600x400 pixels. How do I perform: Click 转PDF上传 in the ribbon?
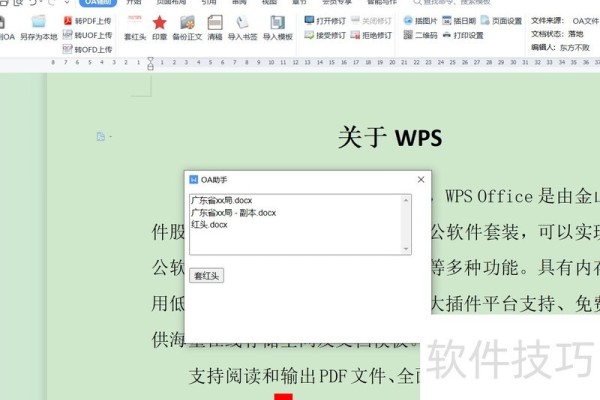[88, 21]
